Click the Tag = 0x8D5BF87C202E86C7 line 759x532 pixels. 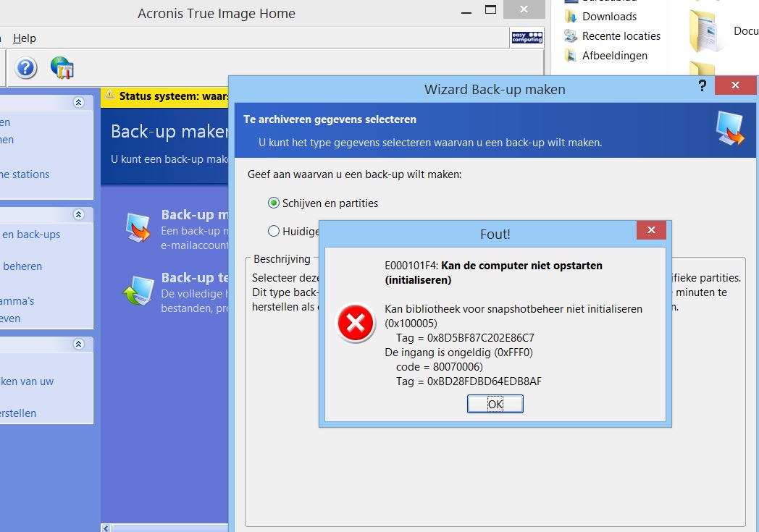465,338
